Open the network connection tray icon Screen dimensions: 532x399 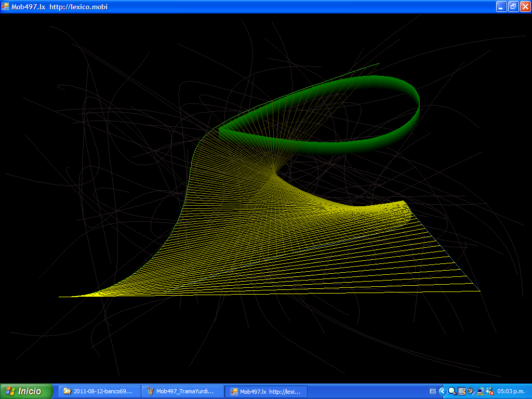(480, 391)
